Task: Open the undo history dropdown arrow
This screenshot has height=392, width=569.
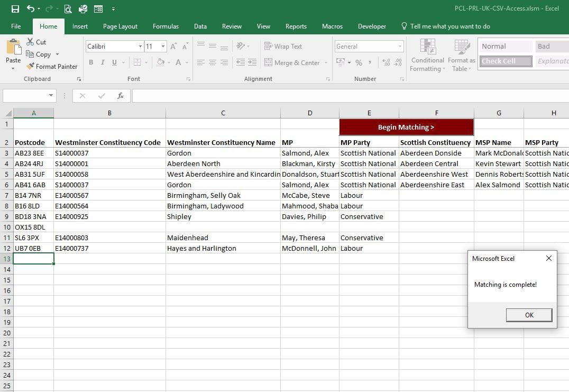Action: tap(39, 8)
